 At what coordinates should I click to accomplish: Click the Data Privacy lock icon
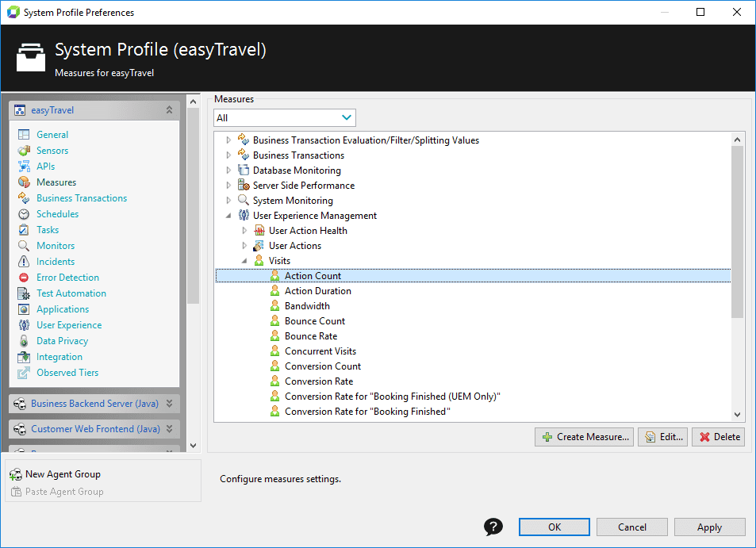[24, 341]
